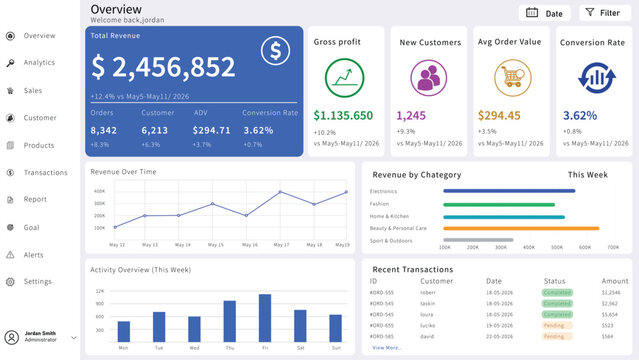Expand the Jordan Smith account chevron
The height and width of the screenshot is (360, 639).
[x=74, y=338]
